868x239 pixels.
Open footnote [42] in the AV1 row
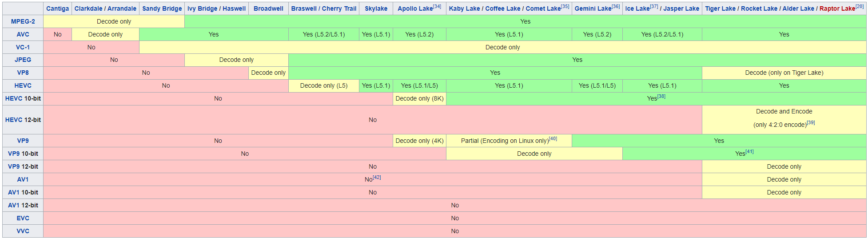coord(377,177)
